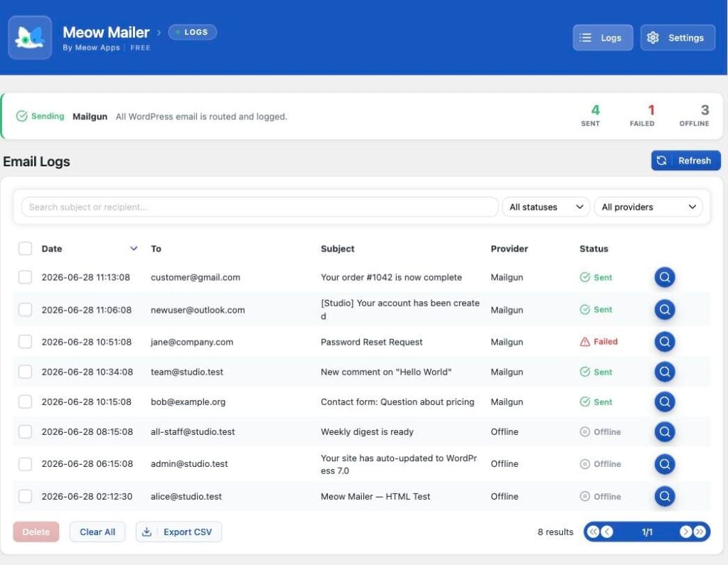728x565 pixels.
Task: Focus the search subject or recipient field
Action: (x=259, y=207)
